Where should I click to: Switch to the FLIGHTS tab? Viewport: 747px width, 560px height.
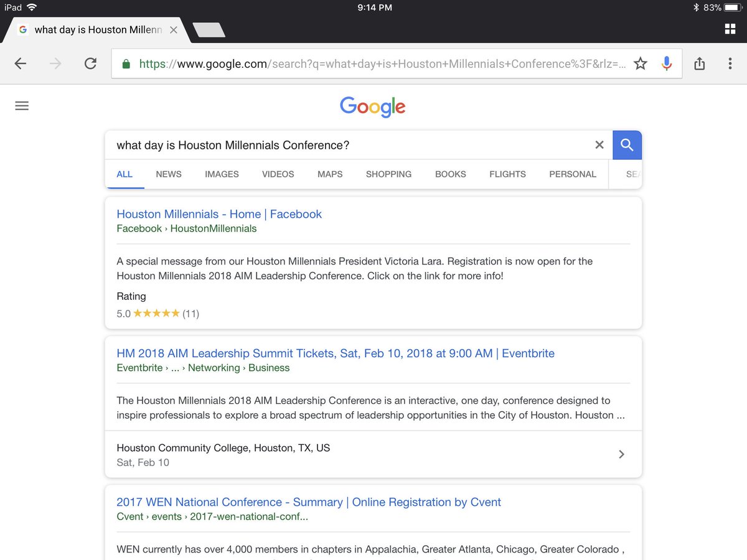507,174
